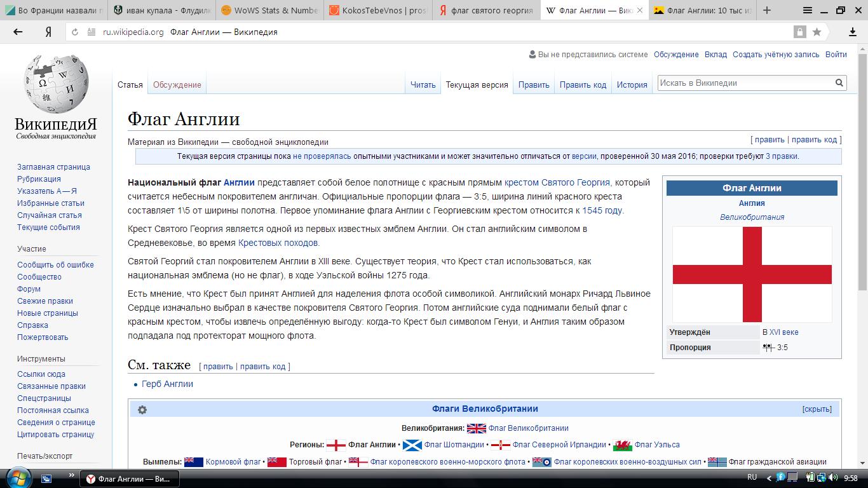The image size is (868, 488).
Task: Follow the крестом Святого Георгия link
Action: pos(557,182)
